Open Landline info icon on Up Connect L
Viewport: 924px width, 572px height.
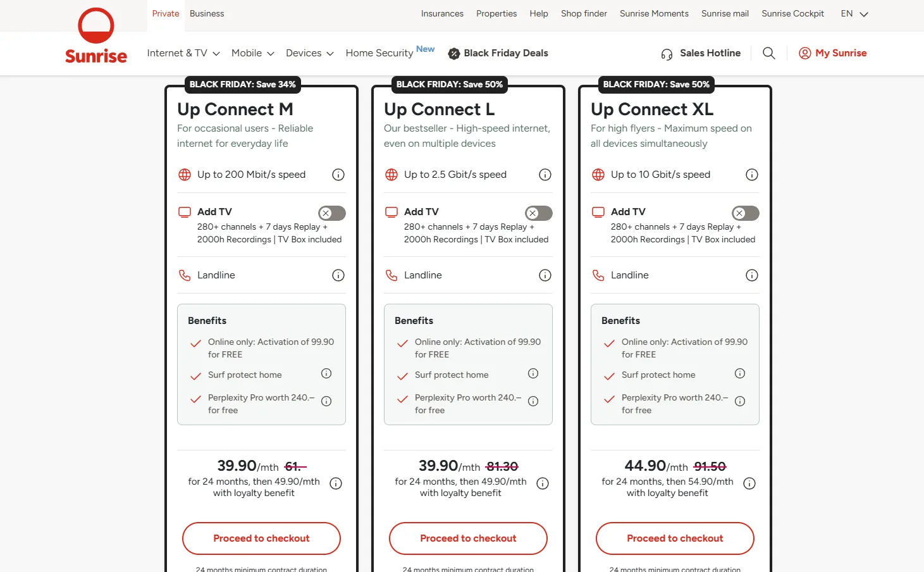pyautogui.click(x=545, y=275)
